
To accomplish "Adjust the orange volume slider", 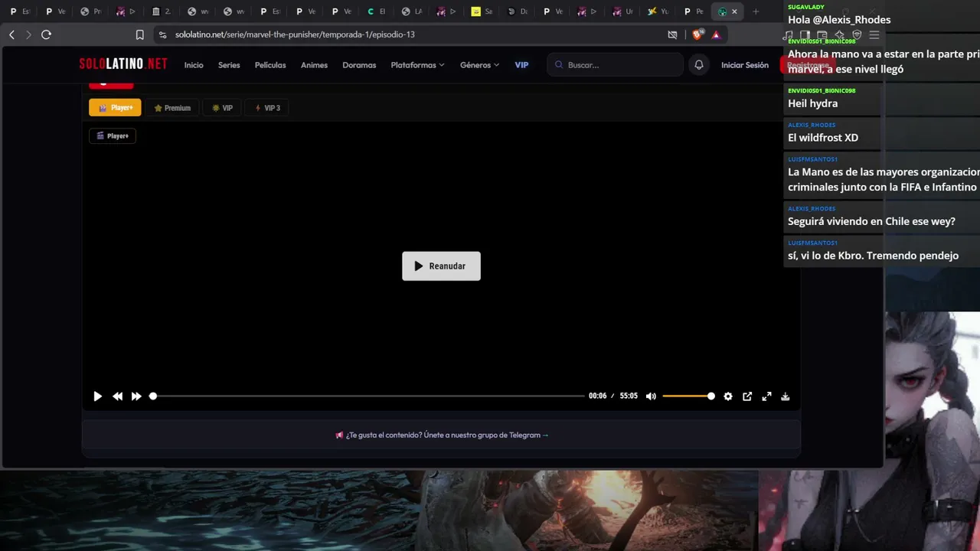I will coord(688,396).
